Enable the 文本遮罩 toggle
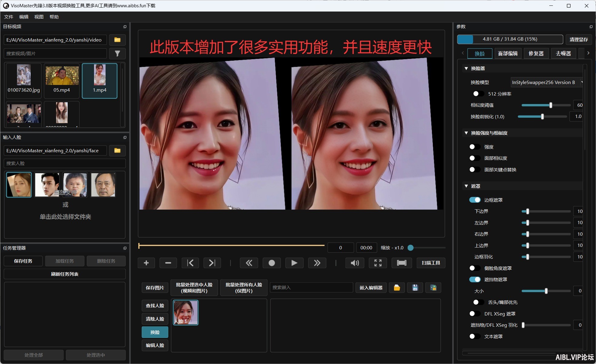This screenshot has width=596, height=364. [x=475, y=336]
